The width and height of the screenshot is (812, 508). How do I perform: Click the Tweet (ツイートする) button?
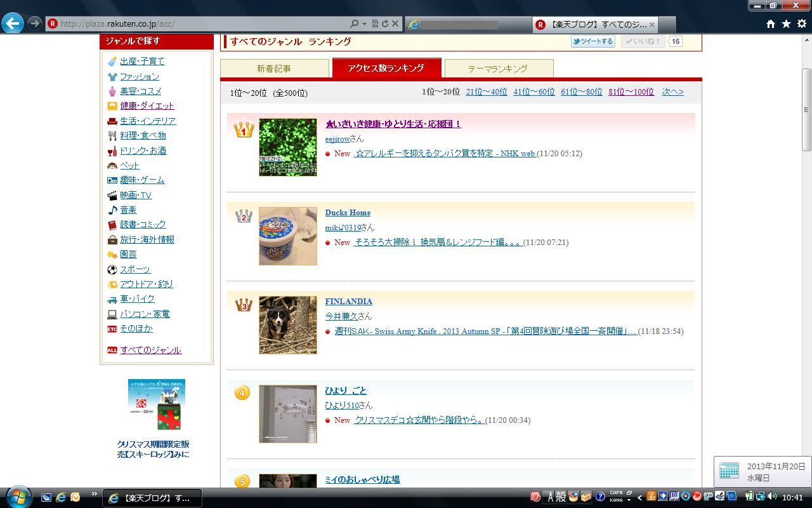(593, 41)
